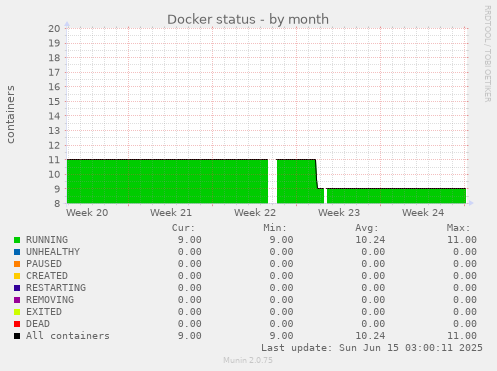497x371 pixels.
Task: Click the Week 24 axis label
Action: point(423,213)
